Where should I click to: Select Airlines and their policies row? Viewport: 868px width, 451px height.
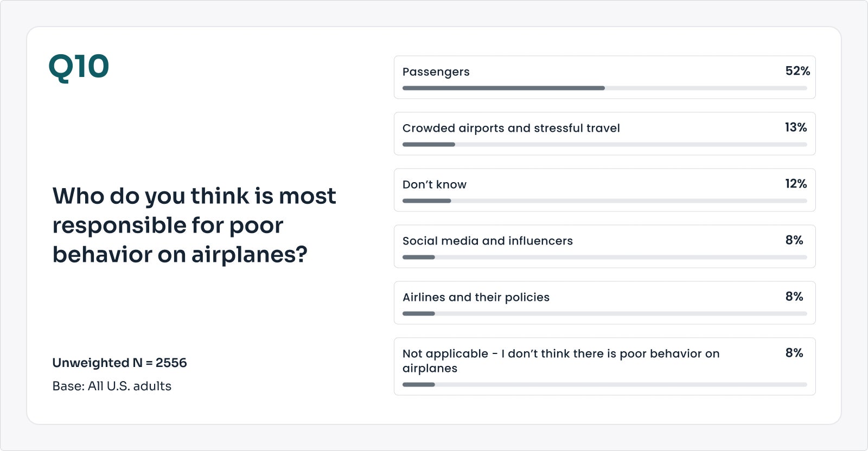pos(604,302)
